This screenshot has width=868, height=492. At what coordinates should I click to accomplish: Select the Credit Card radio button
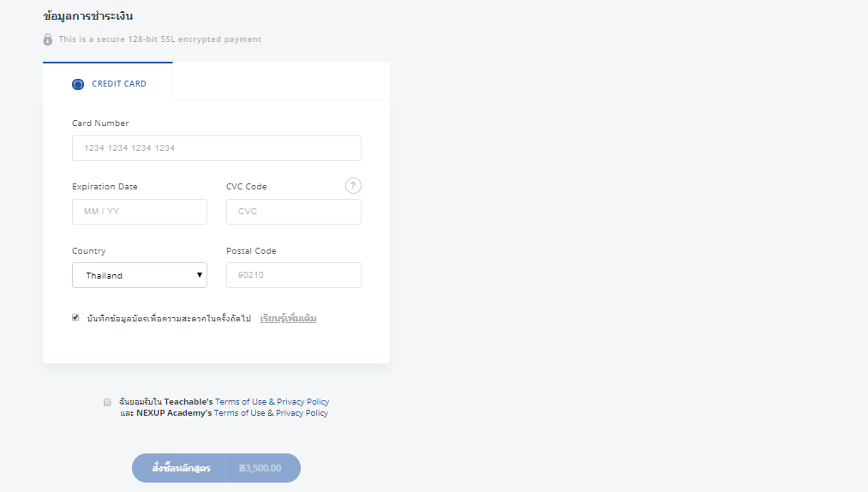(78, 84)
